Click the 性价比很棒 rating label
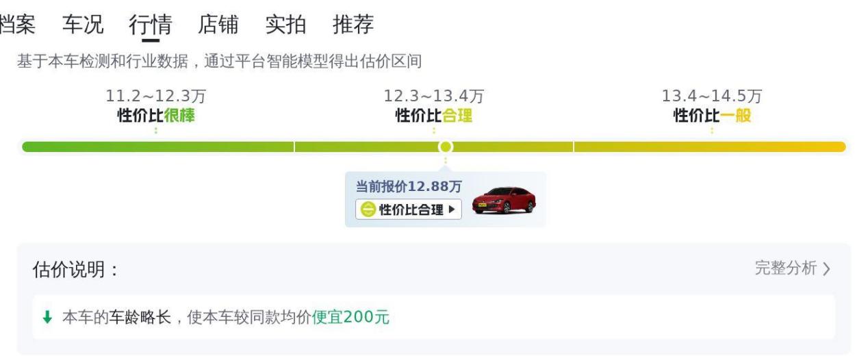The width and height of the screenshot is (868, 356). point(156,116)
